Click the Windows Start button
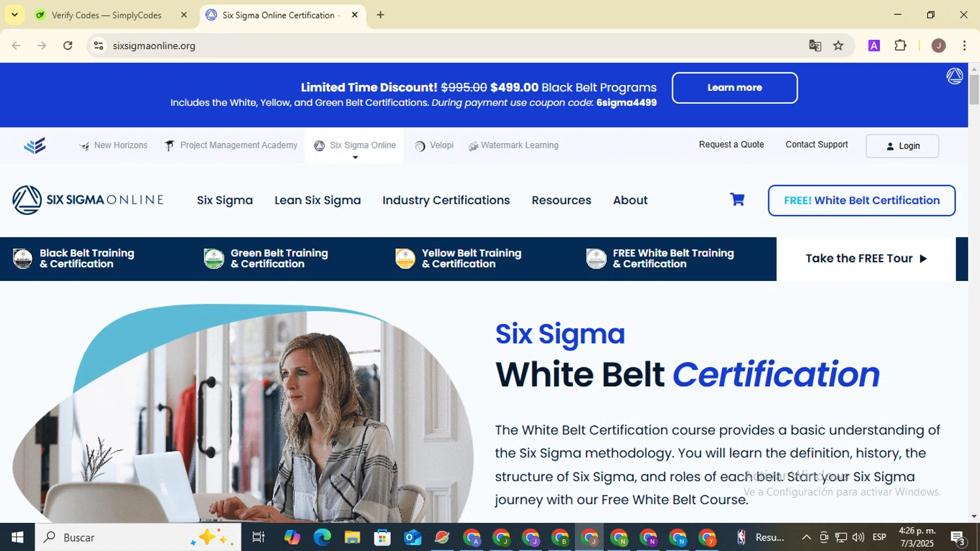Screen dimensions: 980x551 (x=18, y=537)
